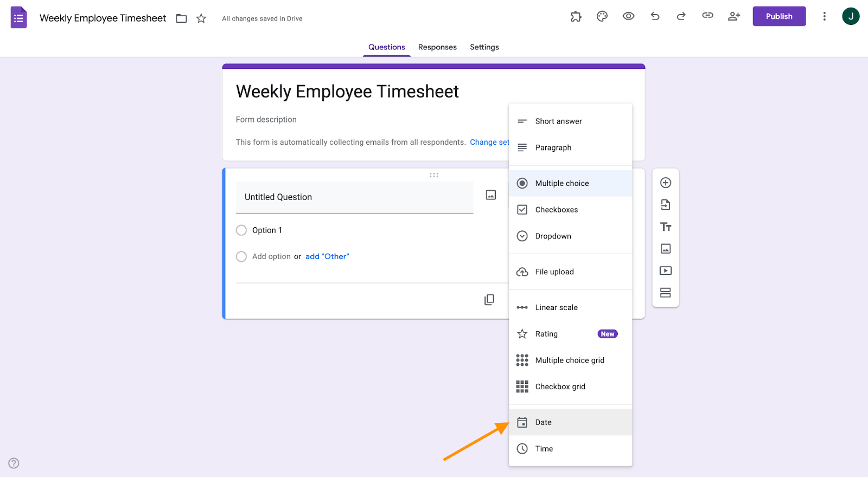Open the add-ons puzzle icon

click(x=576, y=16)
